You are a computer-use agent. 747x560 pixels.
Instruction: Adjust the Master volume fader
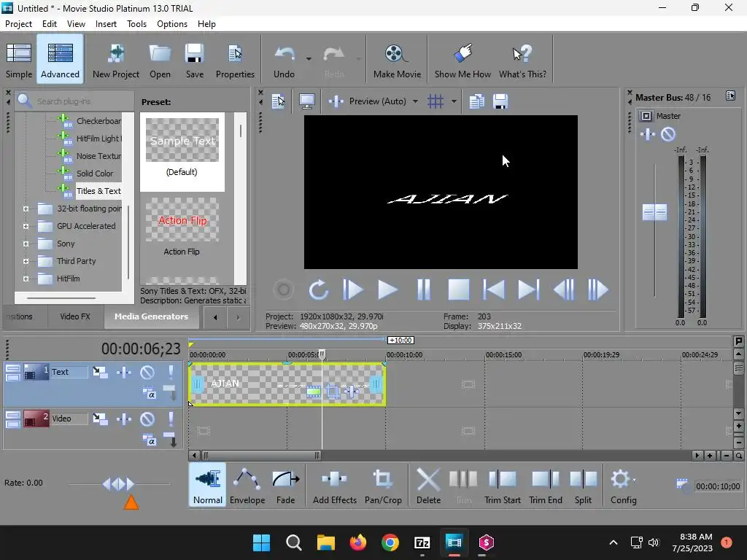click(654, 212)
